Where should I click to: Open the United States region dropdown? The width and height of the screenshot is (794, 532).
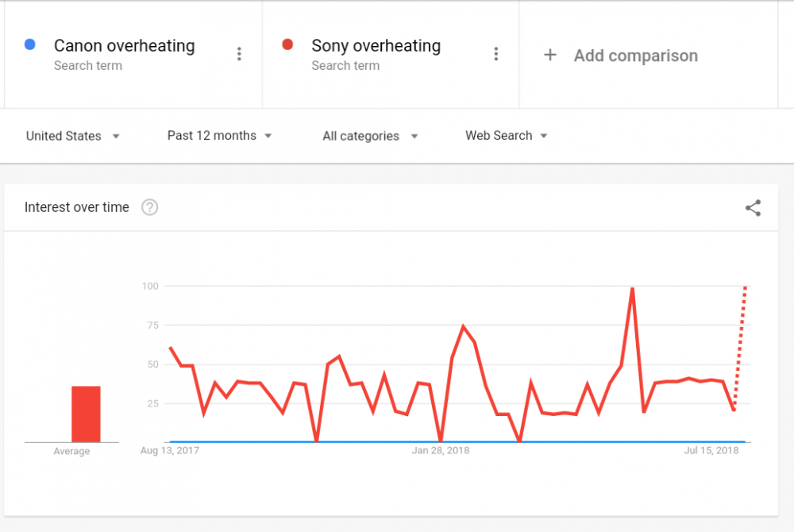pos(73,136)
